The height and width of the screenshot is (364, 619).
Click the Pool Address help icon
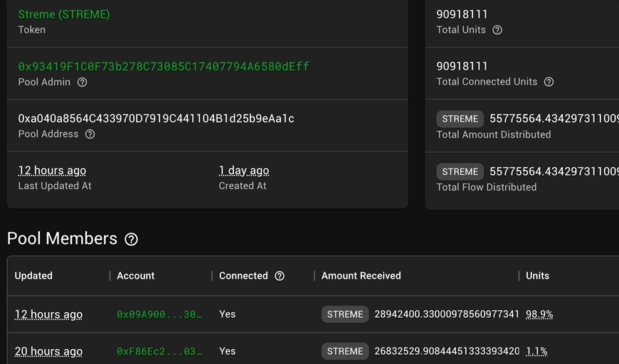tap(90, 134)
